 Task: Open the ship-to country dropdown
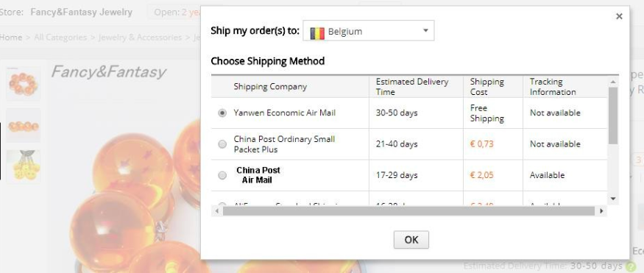pos(369,31)
